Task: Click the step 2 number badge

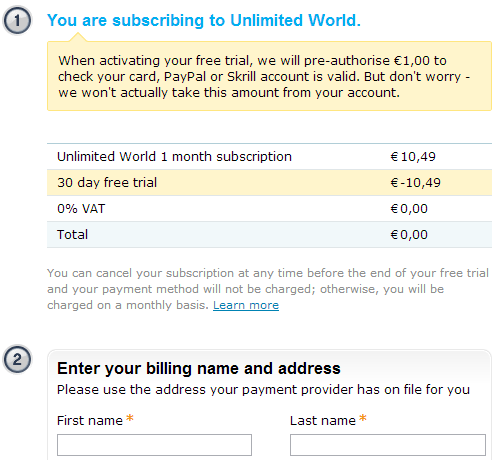Action: pos(17,359)
